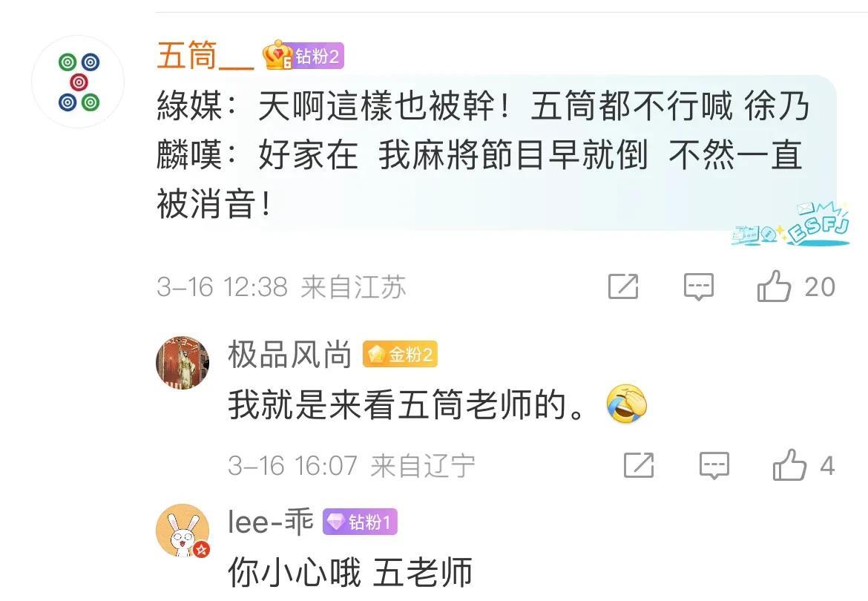The width and height of the screenshot is (868, 601).
Task: Open username 极品风尚 profile
Action: (289, 354)
